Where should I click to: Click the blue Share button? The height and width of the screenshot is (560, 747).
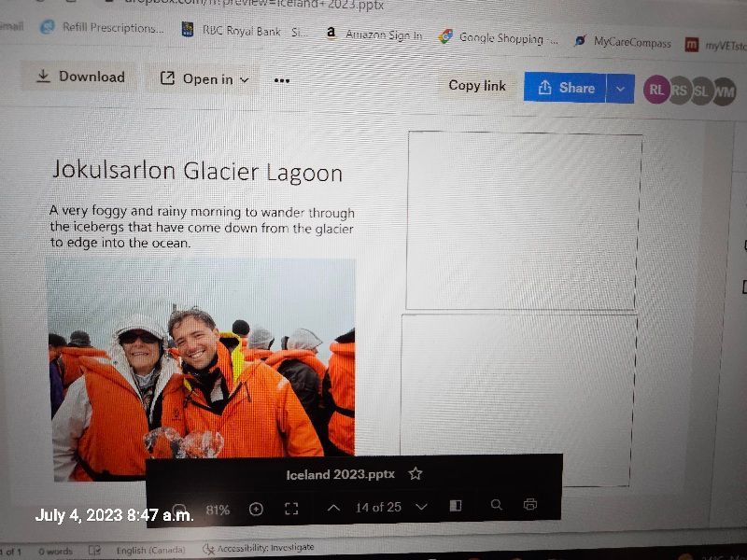coord(565,88)
